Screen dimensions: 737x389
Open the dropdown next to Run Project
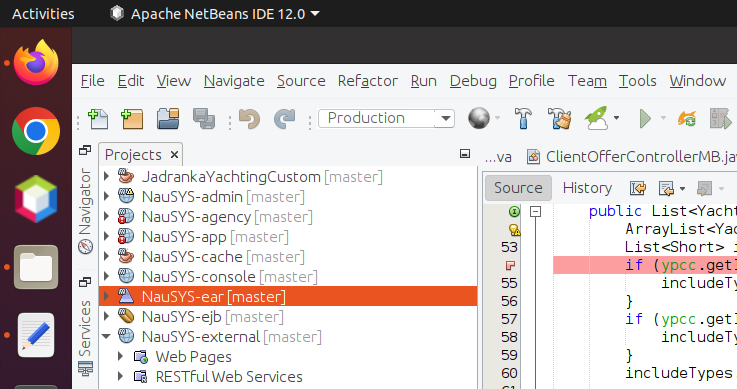click(x=663, y=118)
